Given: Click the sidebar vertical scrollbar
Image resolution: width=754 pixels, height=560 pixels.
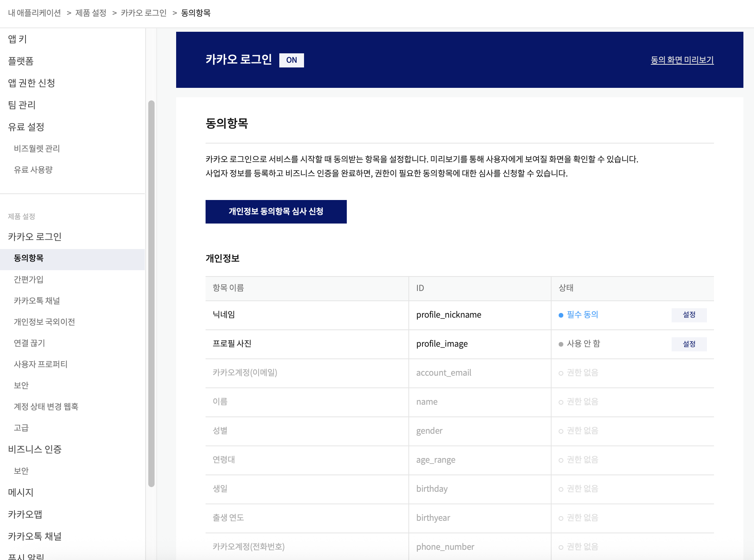Looking at the screenshot, I should pyautogui.click(x=151, y=293).
